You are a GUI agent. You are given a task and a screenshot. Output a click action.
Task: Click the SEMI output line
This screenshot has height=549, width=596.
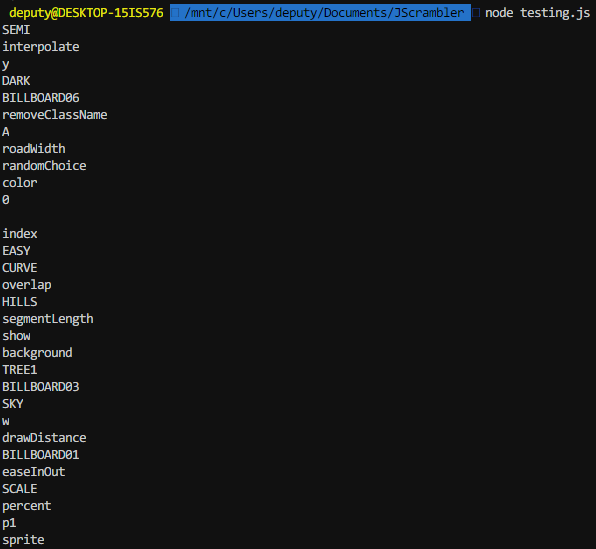tap(16, 30)
